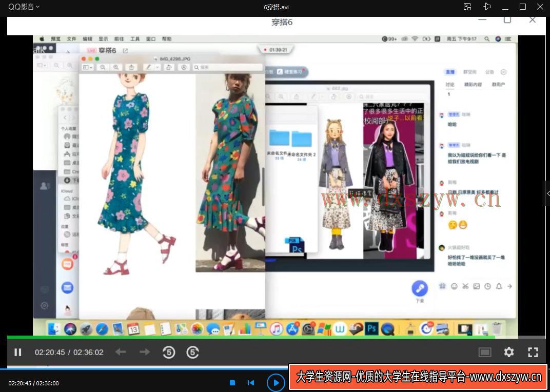Open the first 未命名文件夹 folder
Image resolution: width=550 pixels, height=392 pixels.
click(279, 138)
